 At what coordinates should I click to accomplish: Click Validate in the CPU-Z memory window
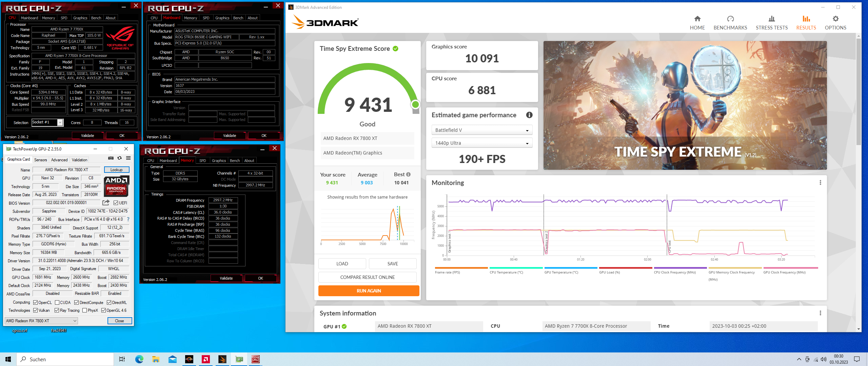[226, 278]
